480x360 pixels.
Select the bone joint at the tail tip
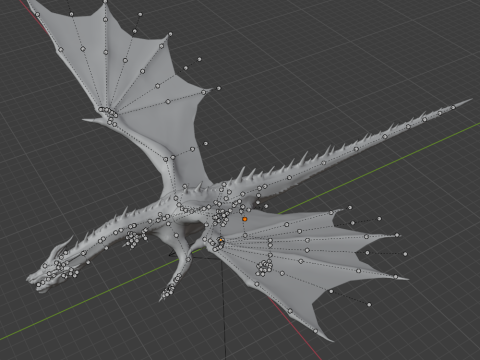[453, 107]
